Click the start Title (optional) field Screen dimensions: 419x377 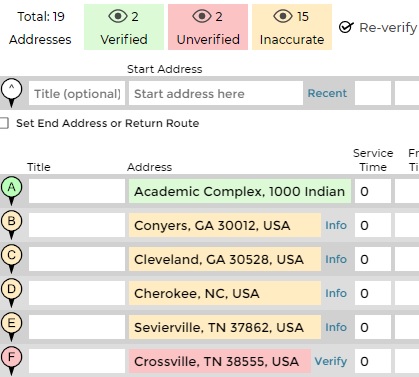tap(77, 93)
